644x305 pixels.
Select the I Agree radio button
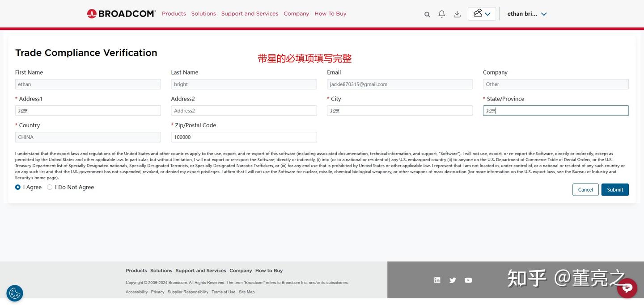(18, 187)
